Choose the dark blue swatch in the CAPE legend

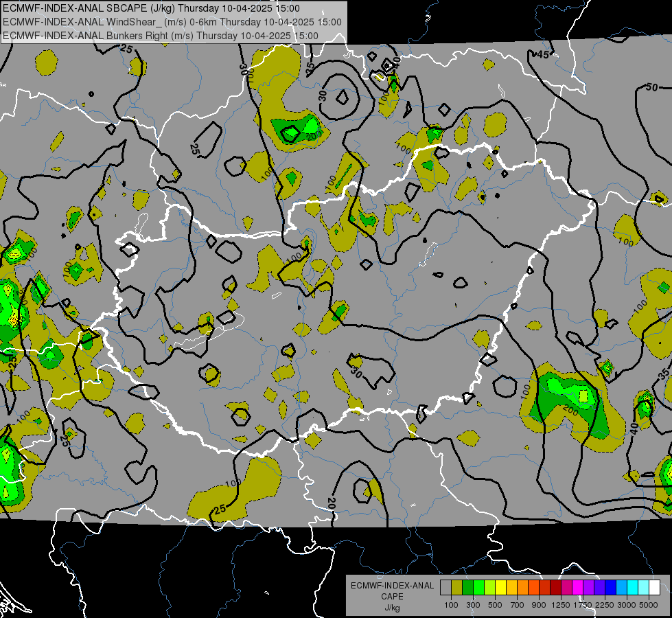610,588
